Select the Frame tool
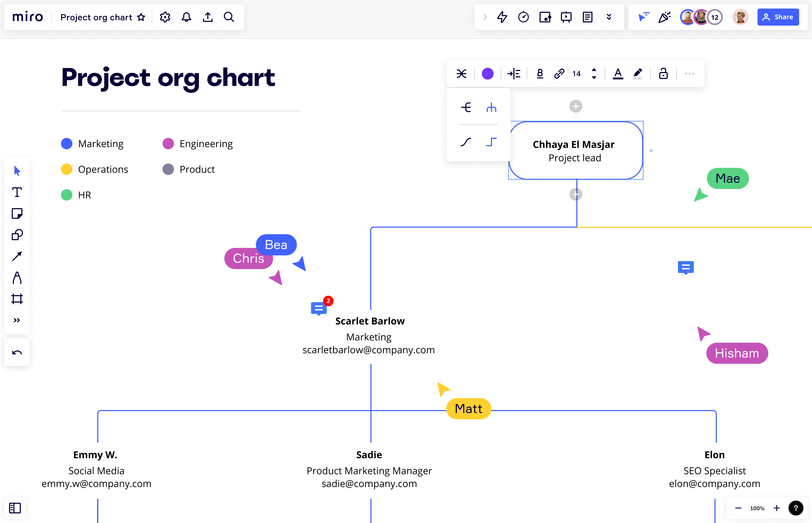Viewport: 812px width, 523px height. 17,299
